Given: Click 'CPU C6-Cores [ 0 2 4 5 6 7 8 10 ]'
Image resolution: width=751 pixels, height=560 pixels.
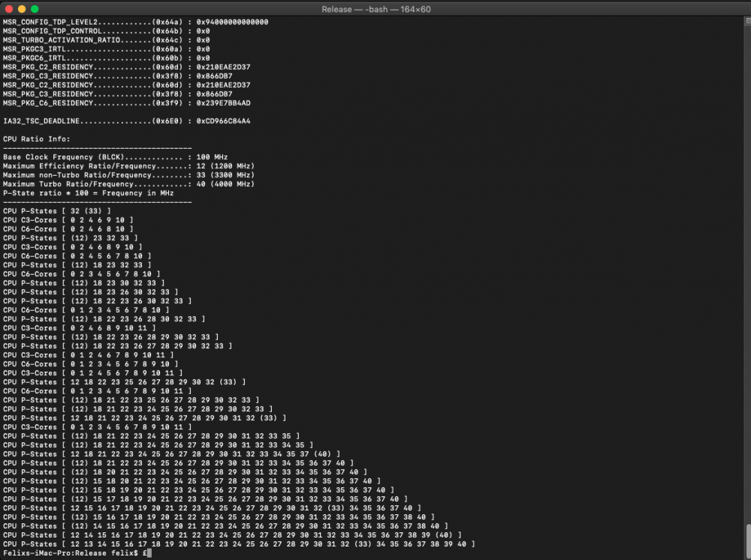Looking at the screenshot, I should (x=77, y=257).
